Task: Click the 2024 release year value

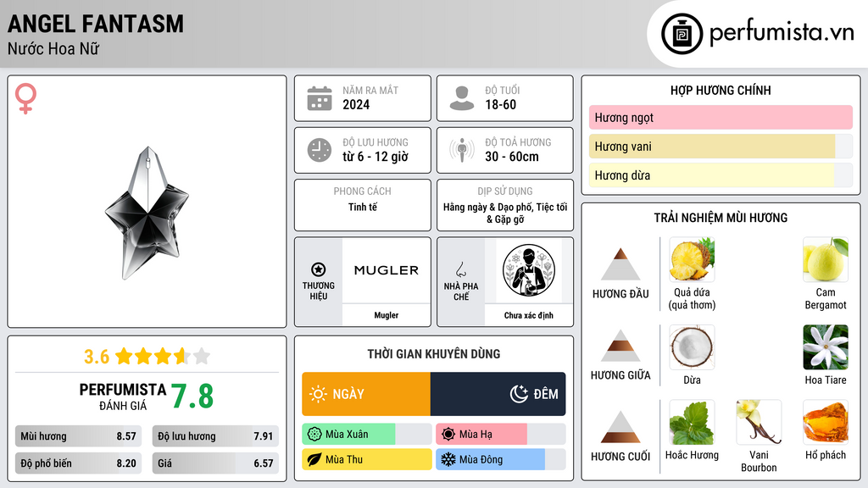Action: (356, 104)
